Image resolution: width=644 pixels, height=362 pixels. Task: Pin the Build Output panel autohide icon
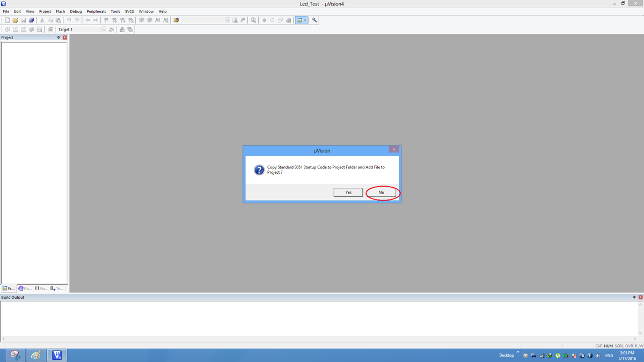coord(634,297)
